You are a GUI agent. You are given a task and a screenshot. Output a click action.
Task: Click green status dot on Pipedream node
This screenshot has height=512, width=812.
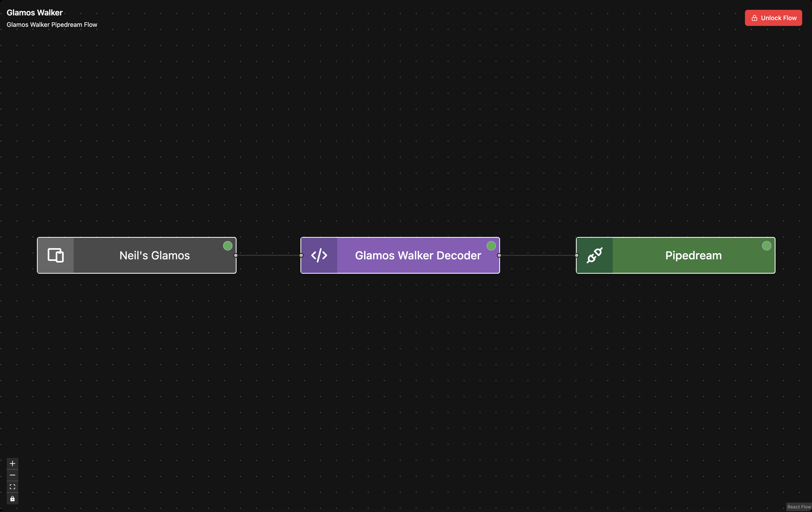tap(766, 246)
